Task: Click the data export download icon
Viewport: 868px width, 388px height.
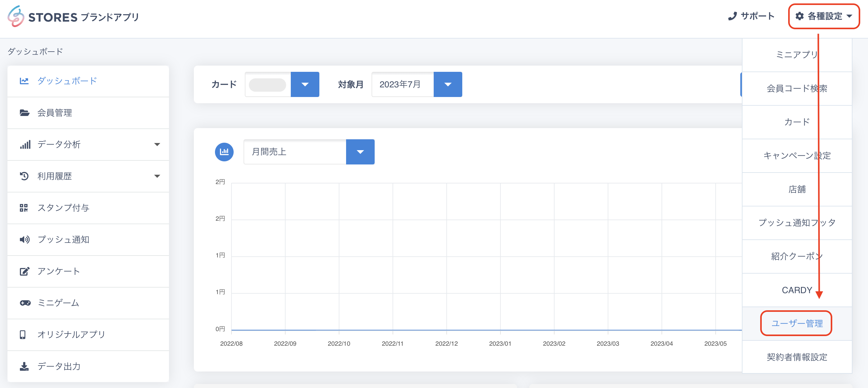Action: point(24,366)
